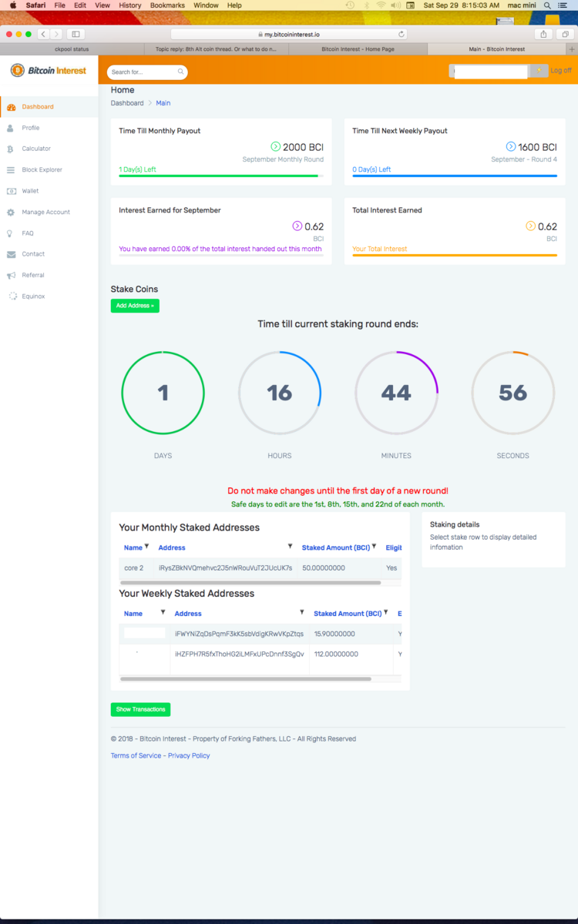Screen dimensions: 578x924
Task: Open the Dashboard sidebar icon
Action: tap(11, 107)
